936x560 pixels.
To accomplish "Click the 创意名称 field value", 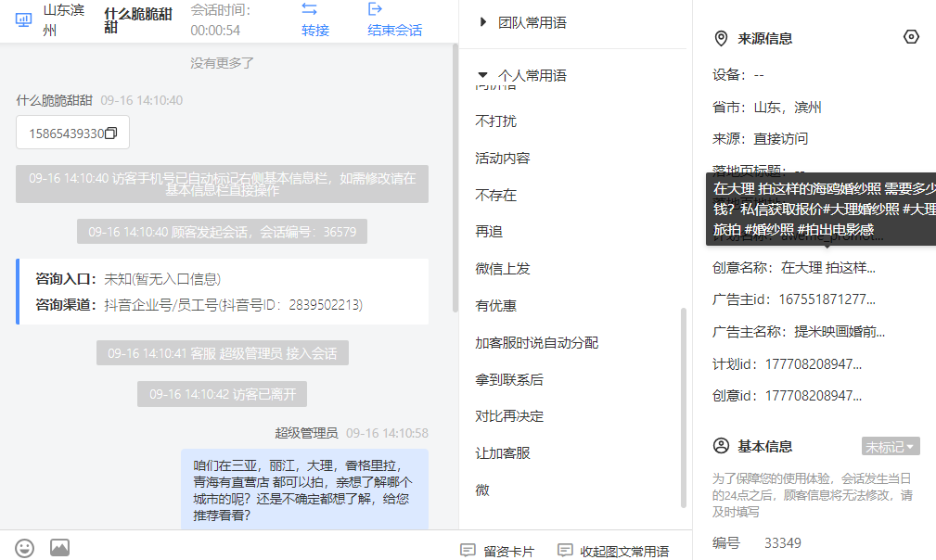I will click(828, 268).
